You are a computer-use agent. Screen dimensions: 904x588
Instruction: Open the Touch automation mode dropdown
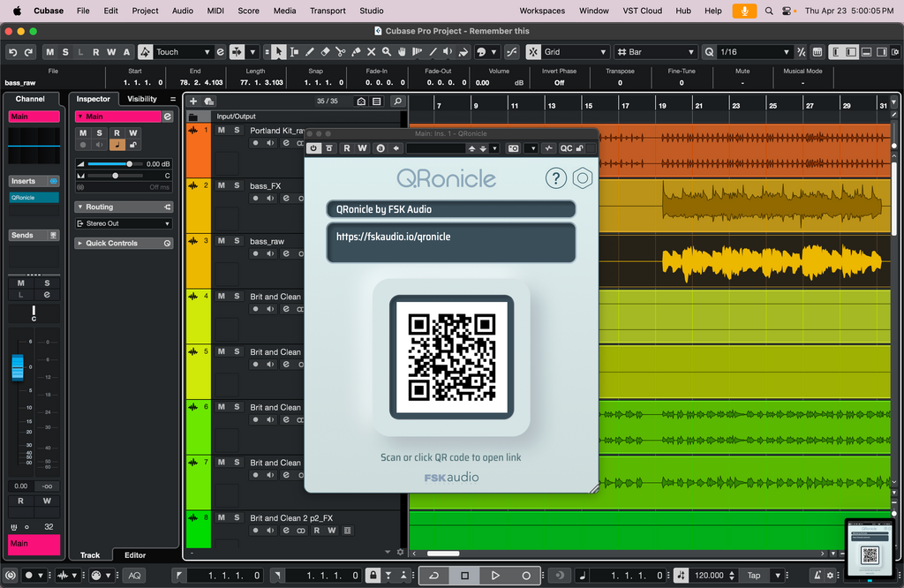tap(182, 52)
